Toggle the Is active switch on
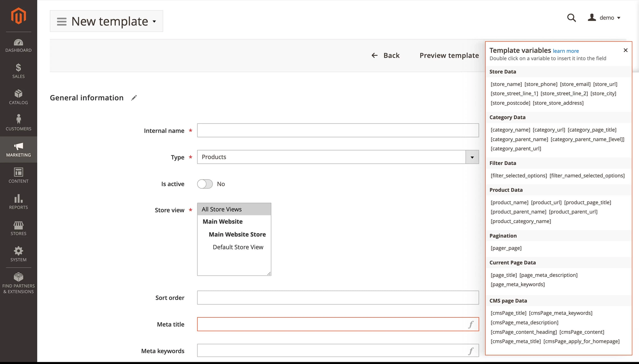This screenshot has height=364, width=639. click(x=205, y=184)
